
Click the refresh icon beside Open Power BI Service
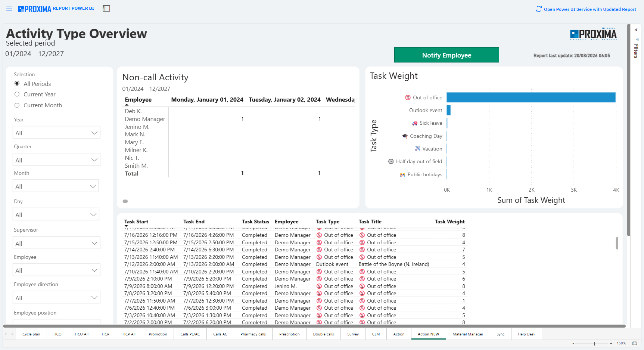point(538,9)
